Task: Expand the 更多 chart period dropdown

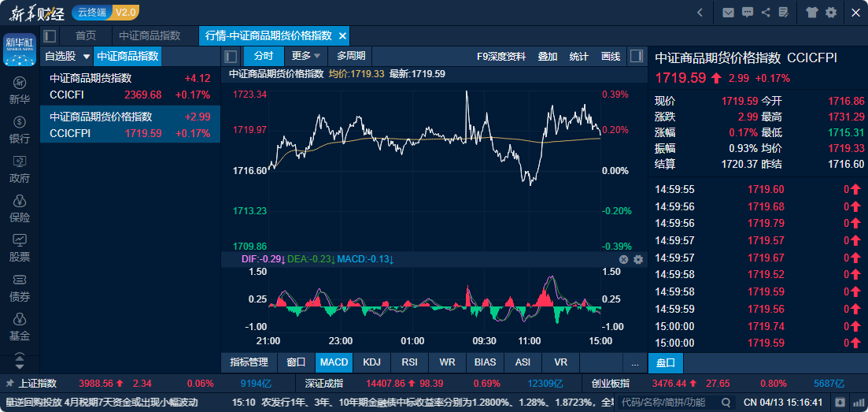Action: pyautogui.click(x=306, y=56)
